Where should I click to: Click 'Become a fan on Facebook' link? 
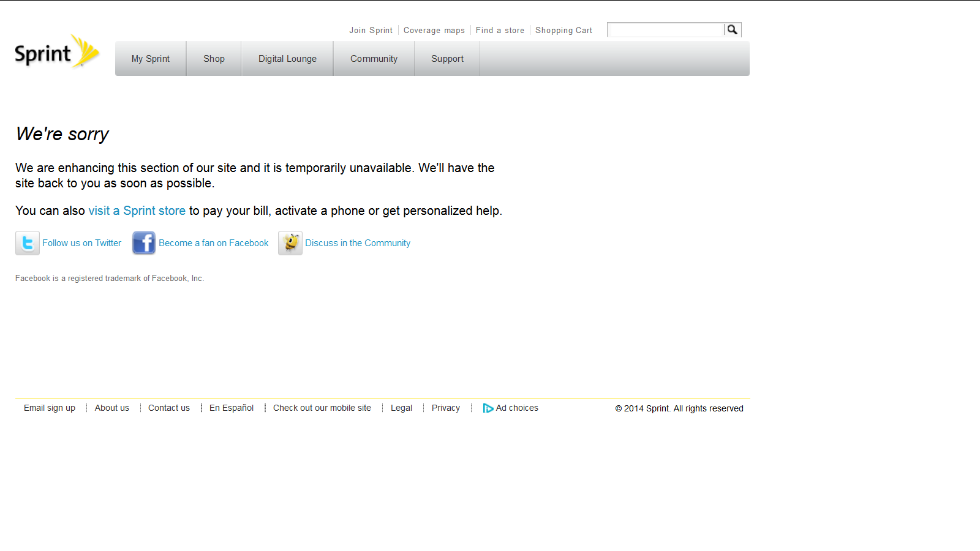pyautogui.click(x=214, y=243)
